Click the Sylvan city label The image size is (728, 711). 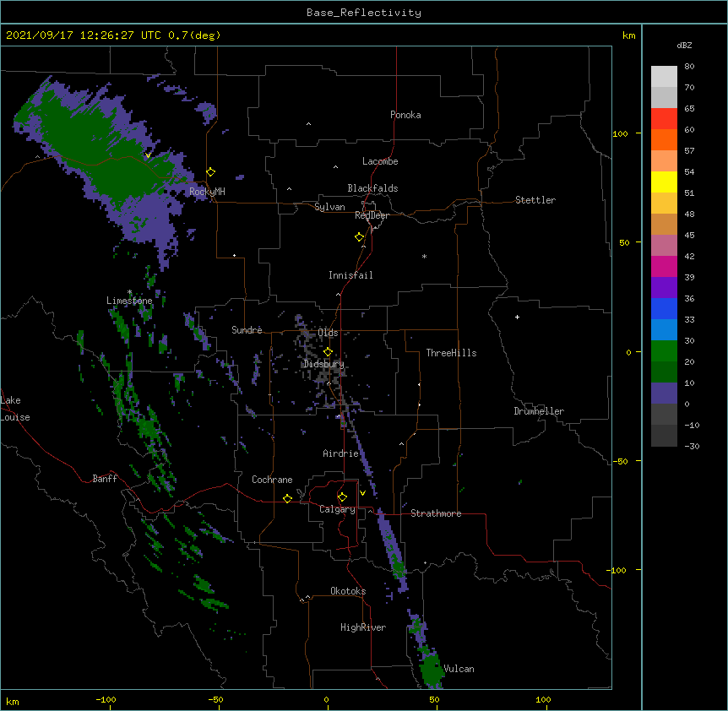(329, 207)
